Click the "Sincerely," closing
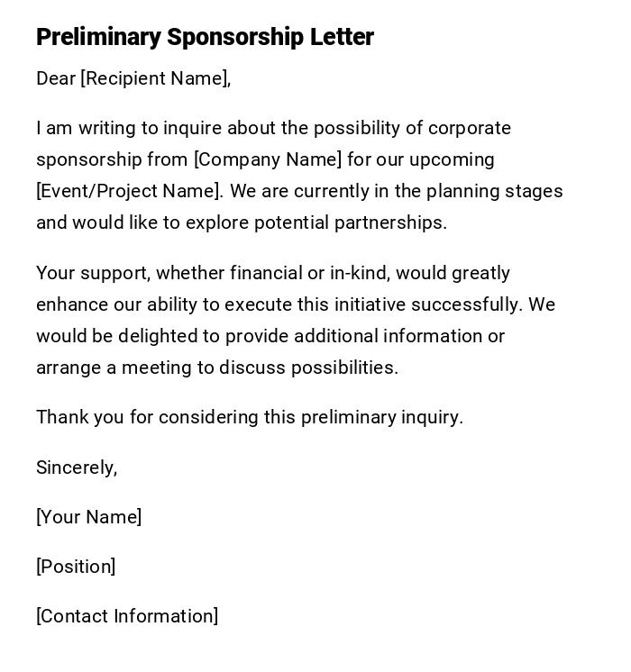The width and height of the screenshot is (631, 672). [x=77, y=468]
